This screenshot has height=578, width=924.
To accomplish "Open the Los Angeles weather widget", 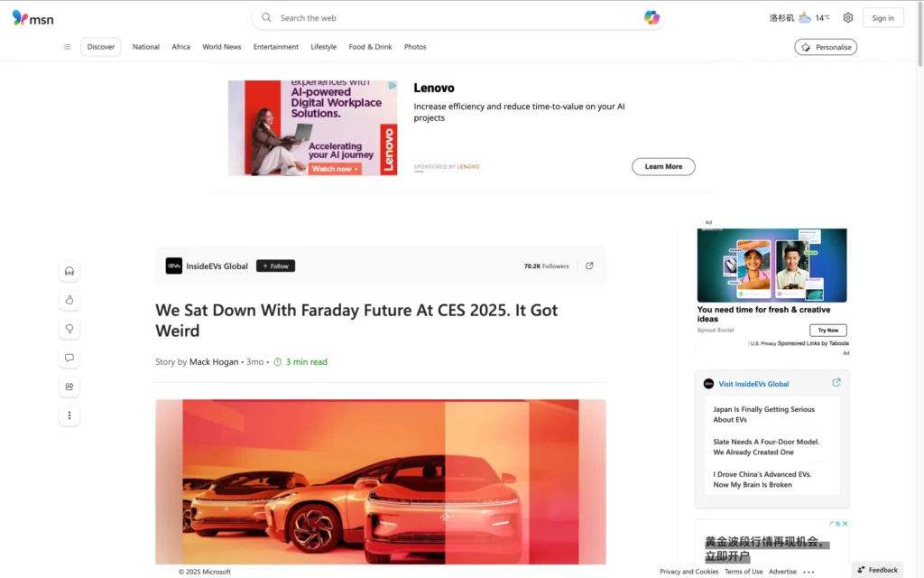I will point(799,18).
